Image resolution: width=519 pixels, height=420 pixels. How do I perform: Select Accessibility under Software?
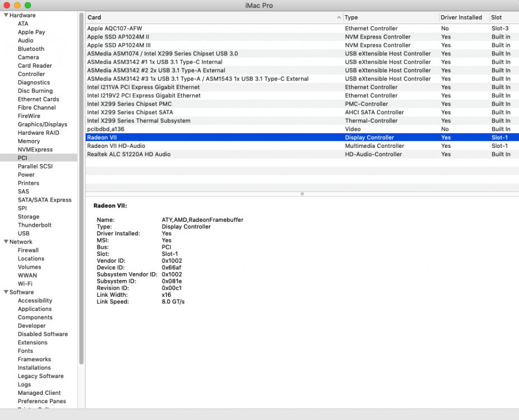35,301
